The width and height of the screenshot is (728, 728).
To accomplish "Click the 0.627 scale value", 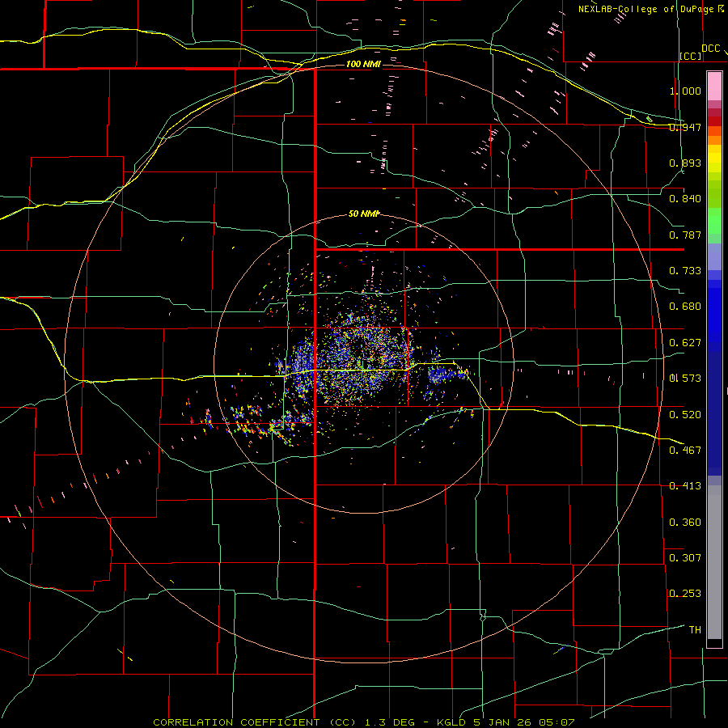I will click(685, 343).
